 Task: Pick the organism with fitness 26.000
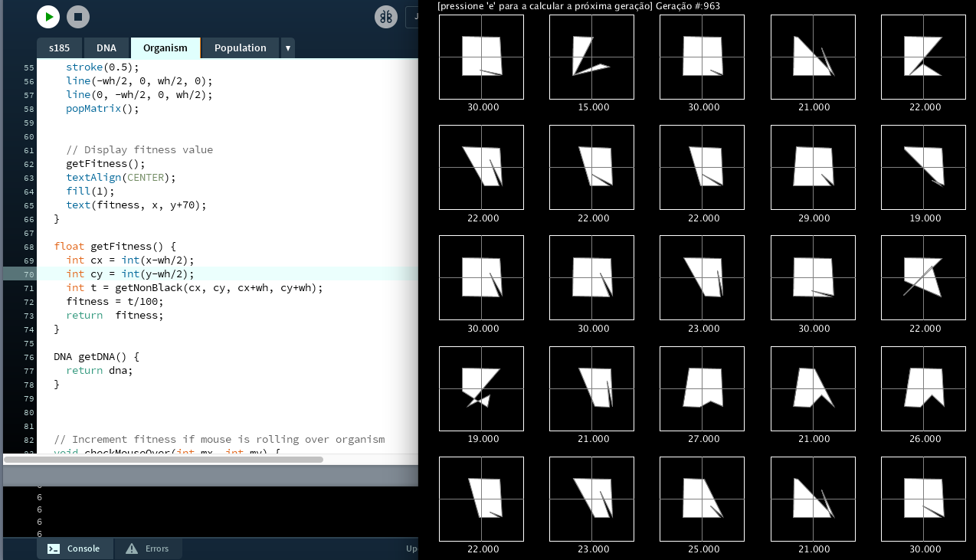point(923,388)
